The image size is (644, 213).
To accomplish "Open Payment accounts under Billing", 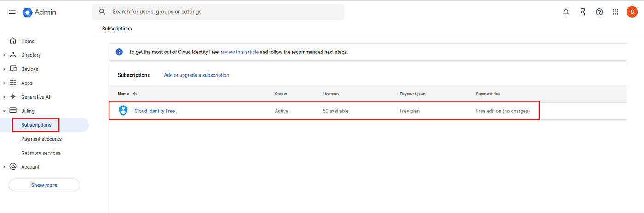I will pos(41,139).
